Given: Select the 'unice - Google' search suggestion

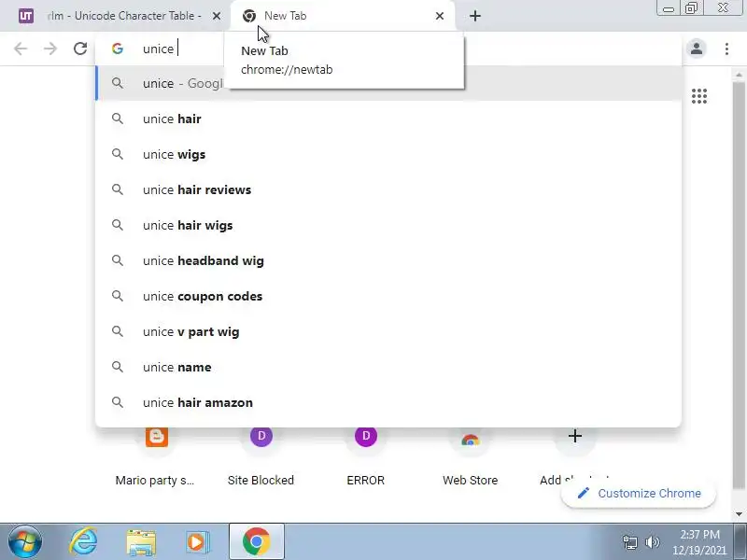Looking at the screenshot, I should [388, 83].
